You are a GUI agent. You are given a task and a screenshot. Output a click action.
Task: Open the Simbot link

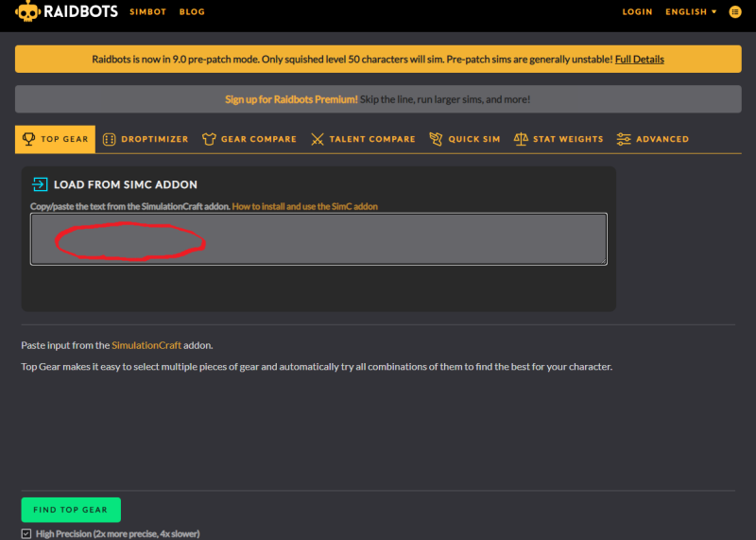[x=147, y=11]
